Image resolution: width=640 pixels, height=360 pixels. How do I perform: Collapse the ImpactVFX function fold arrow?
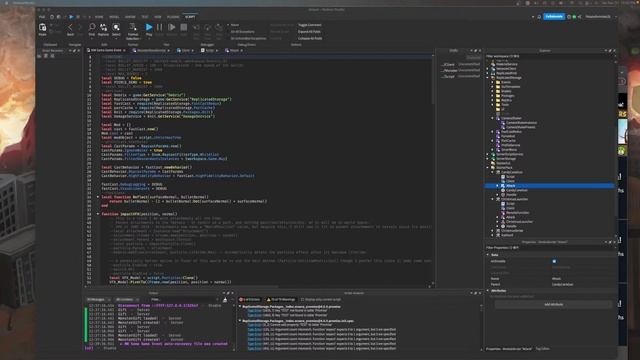pos(98,214)
